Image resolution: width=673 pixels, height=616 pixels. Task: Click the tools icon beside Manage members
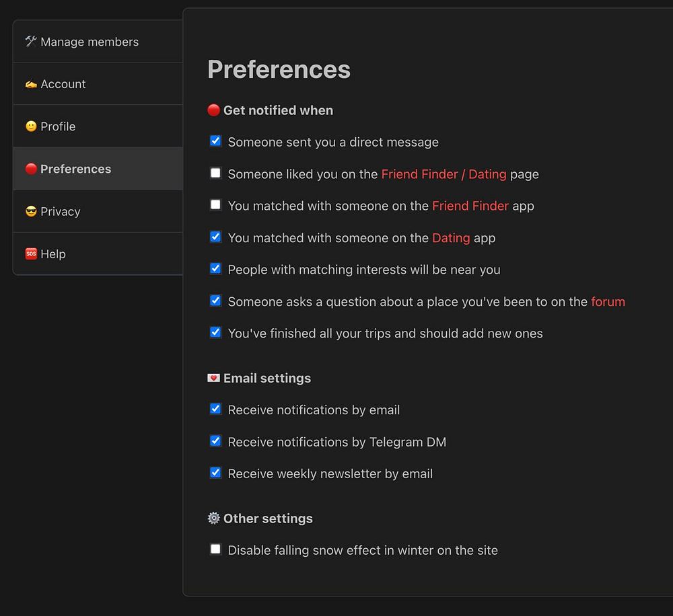coord(31,42)
